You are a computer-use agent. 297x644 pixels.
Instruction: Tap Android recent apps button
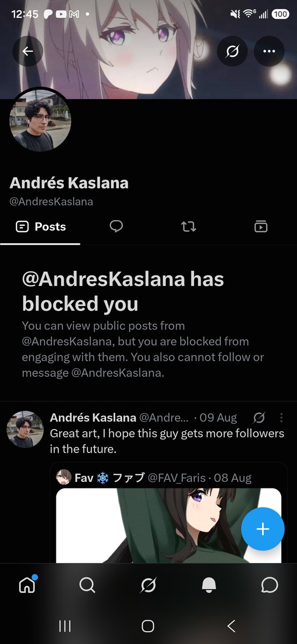click(x=65, y=626)
